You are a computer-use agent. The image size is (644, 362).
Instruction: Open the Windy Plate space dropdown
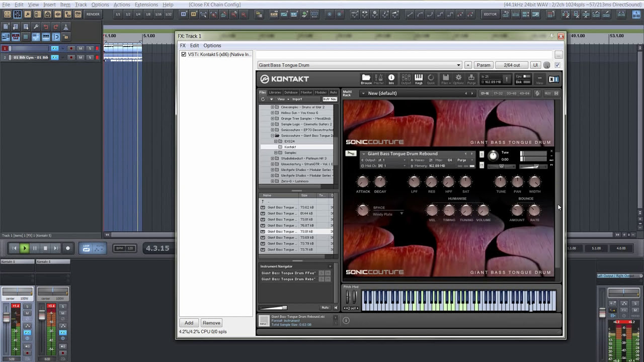click(401, 214)
